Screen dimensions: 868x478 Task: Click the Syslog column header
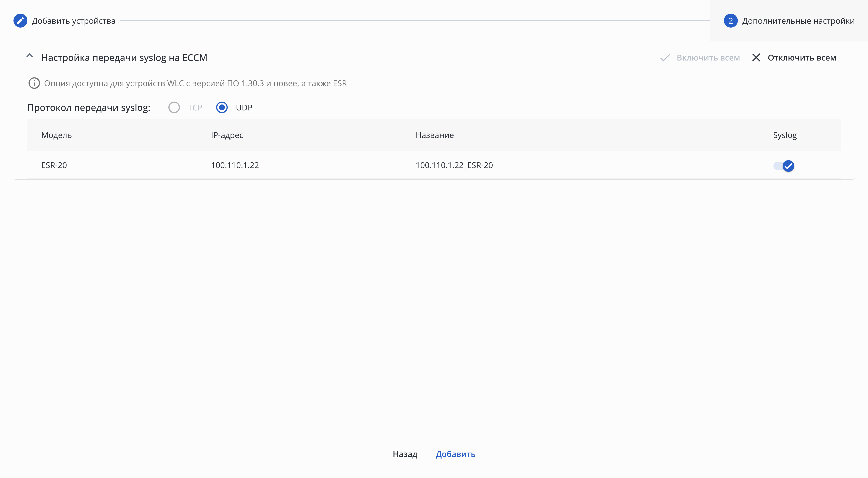[784, 135]
